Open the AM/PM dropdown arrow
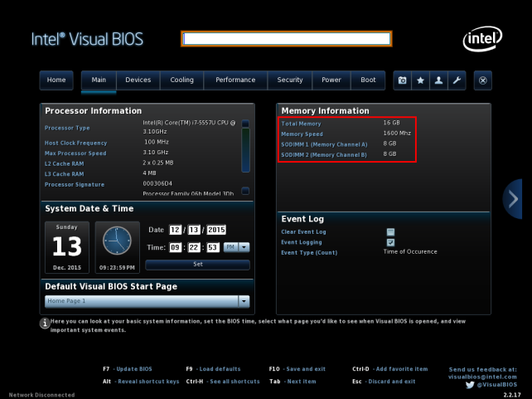The image size is (532, 399). pos(244,247)
